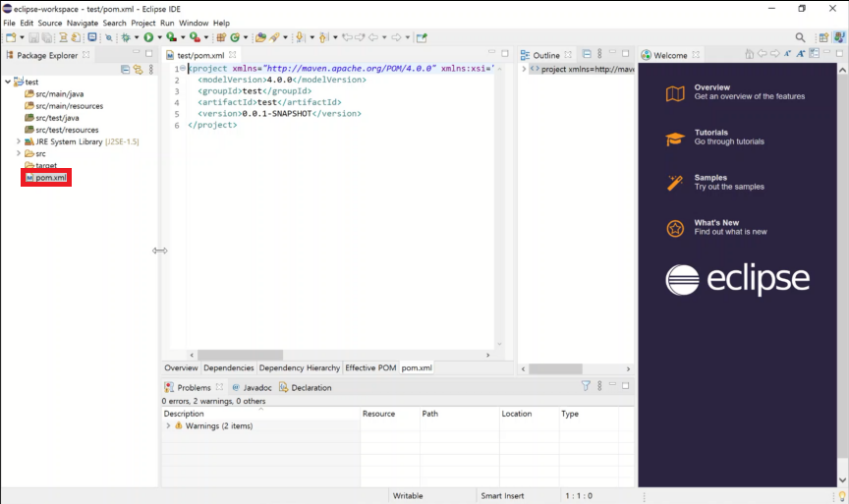Click the Welcome page Home icon
849x504 pixels.
pos(749,54)
